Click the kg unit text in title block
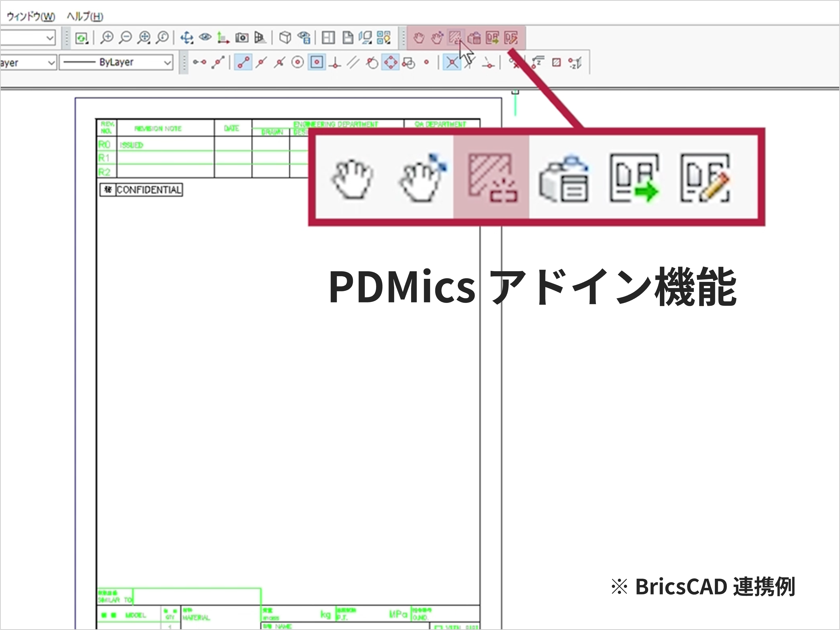 tap(325, 615)
